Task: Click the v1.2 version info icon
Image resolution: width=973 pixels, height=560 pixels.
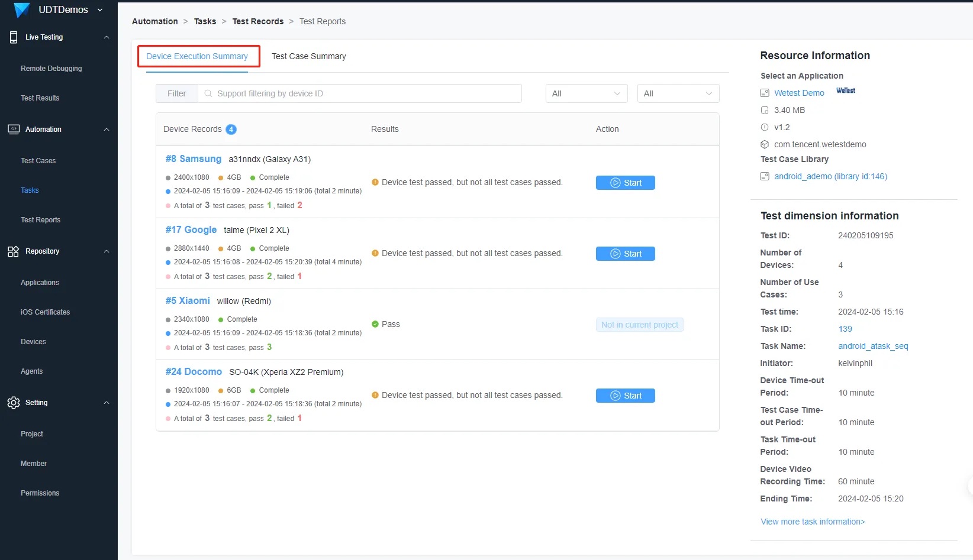Action: (x=765, y=127)
